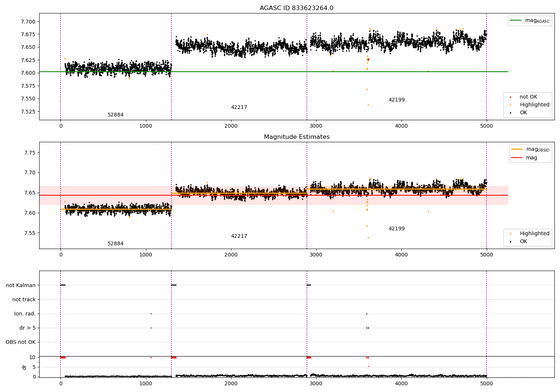This screenshot has height=392, width=560.
Task: Click the 7.625 y-axis tick label
Action: (x=28, y=60)
